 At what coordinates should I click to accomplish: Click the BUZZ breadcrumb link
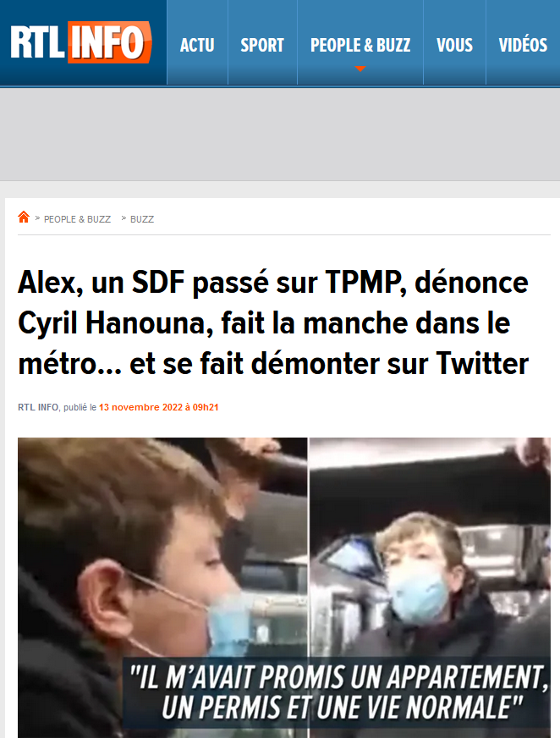point(142,219)
